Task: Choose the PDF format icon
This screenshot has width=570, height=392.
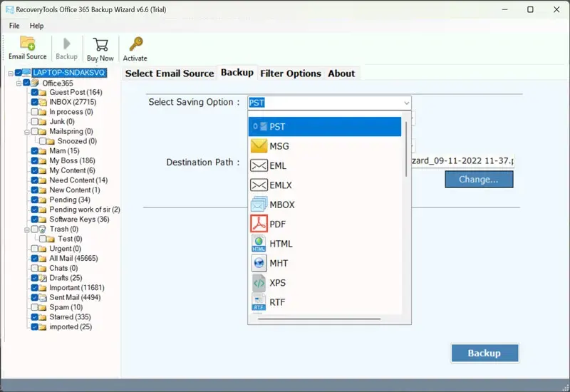Action: click(x=259, y=224)
